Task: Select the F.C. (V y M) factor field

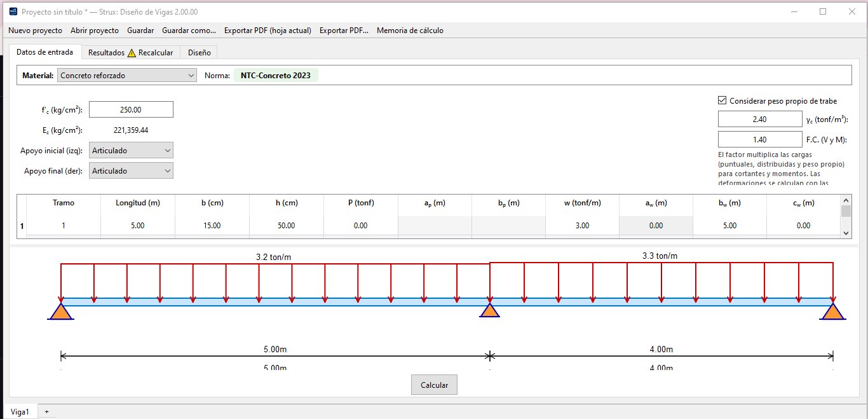Action: point(760,139)
